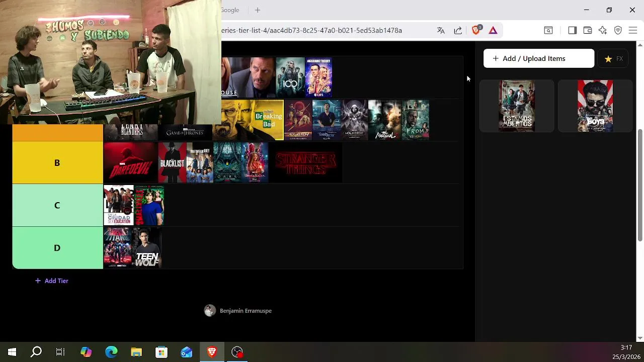Screen dimensions: 644x362
Task: Open File Explorer from taskbar
Action: click(x=136, y=352)
